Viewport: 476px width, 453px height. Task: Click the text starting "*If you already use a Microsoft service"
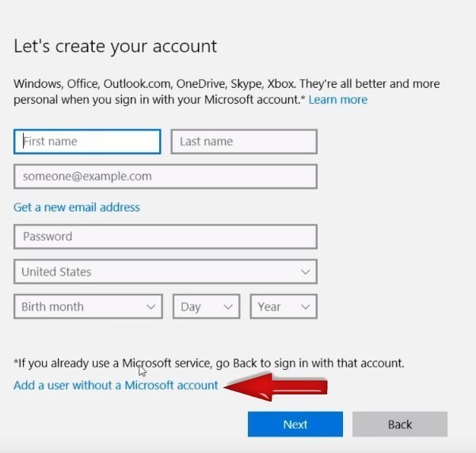click(x=209, y=363)
